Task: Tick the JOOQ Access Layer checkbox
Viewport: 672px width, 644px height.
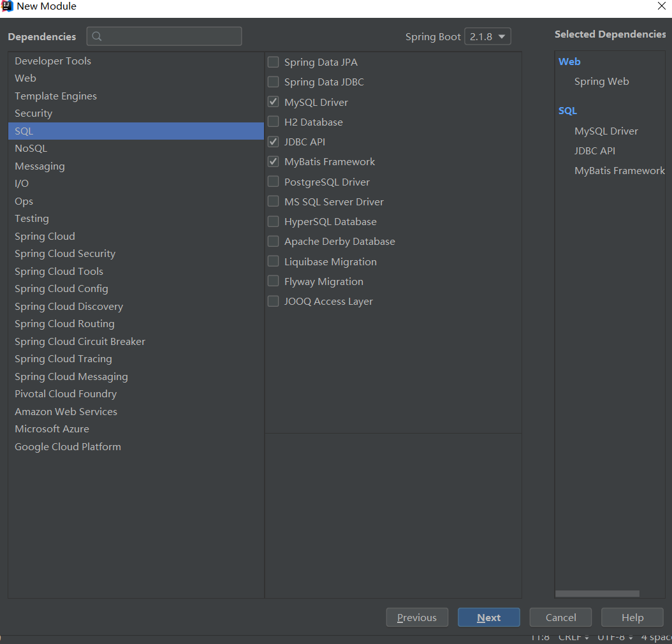Action: pos(273,301)
